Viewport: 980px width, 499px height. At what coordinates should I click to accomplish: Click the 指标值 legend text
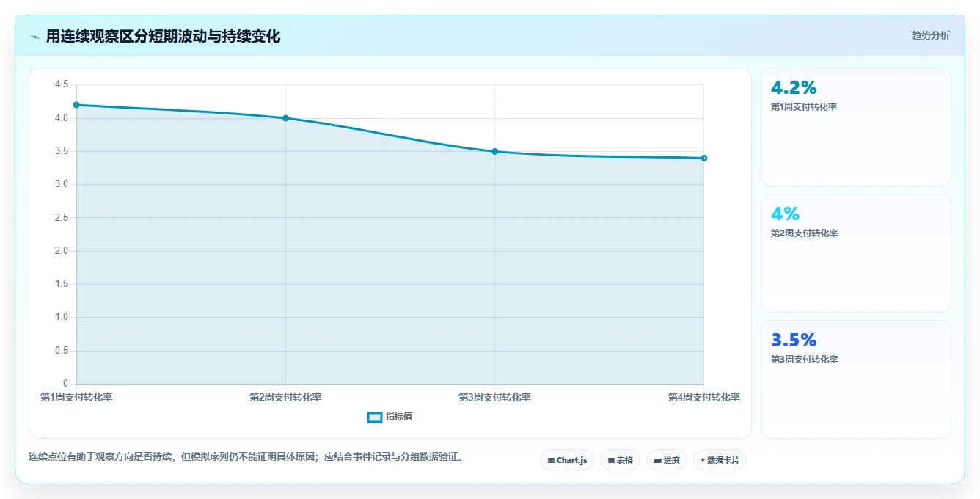pyautogui.click(x=399, y=417)
